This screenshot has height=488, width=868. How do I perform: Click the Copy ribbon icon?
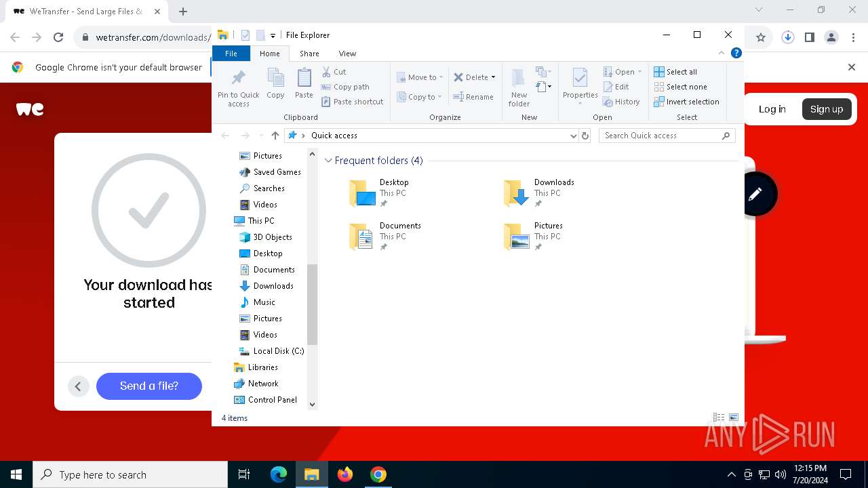pyautogui.click(x=275, y=84)
